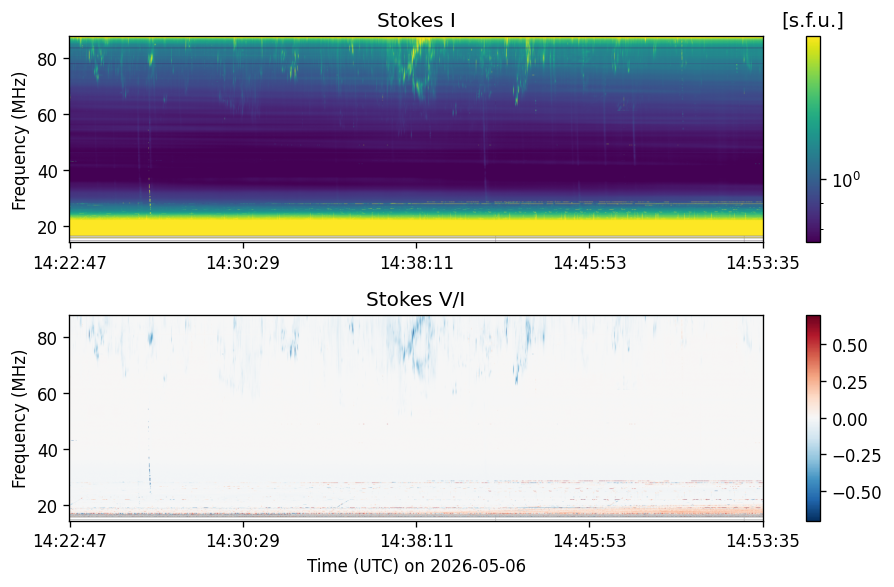Click the bright yellow 20 MHz band in Stokes I

[x=416, y=226]
